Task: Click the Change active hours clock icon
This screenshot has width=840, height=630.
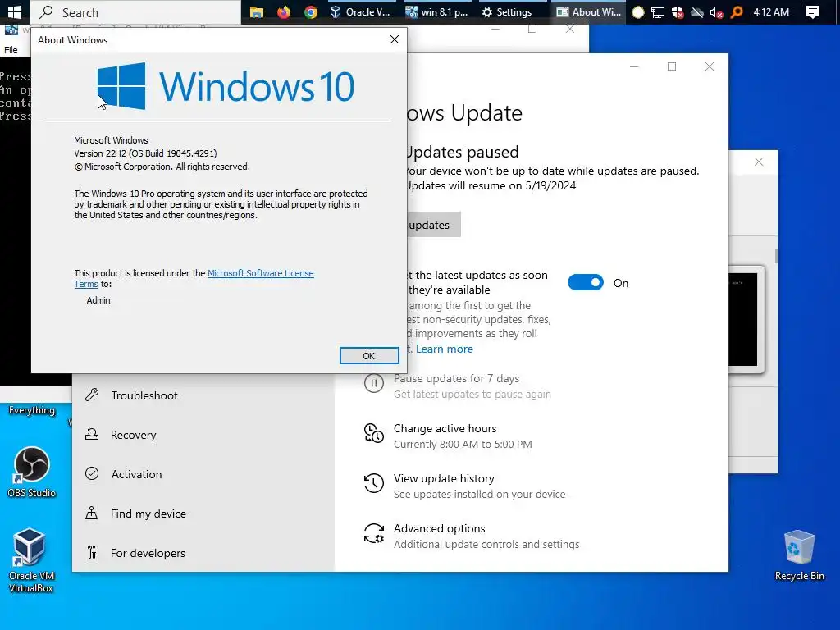Action: click(373, 433)
